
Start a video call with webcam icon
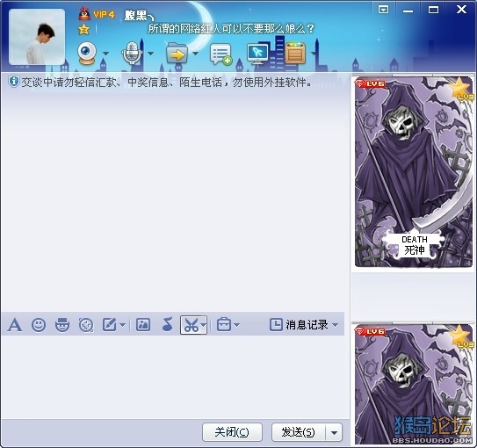88,54
